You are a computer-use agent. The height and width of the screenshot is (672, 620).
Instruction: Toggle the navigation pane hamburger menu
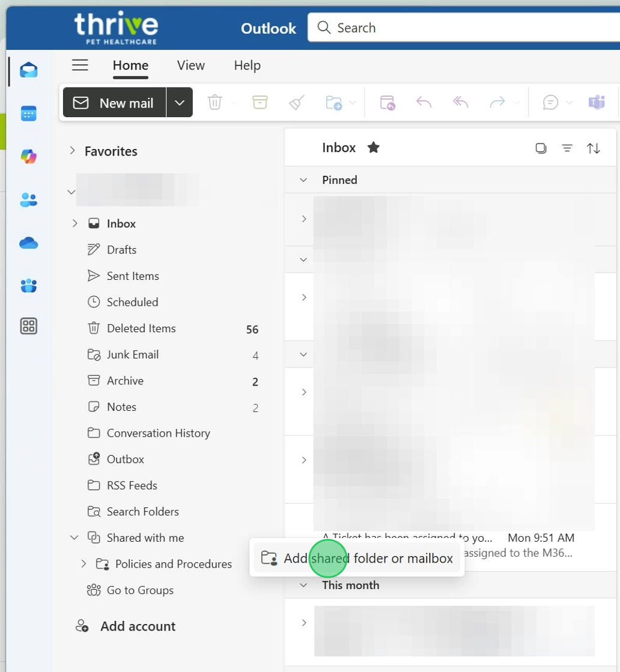click(80, 65)
